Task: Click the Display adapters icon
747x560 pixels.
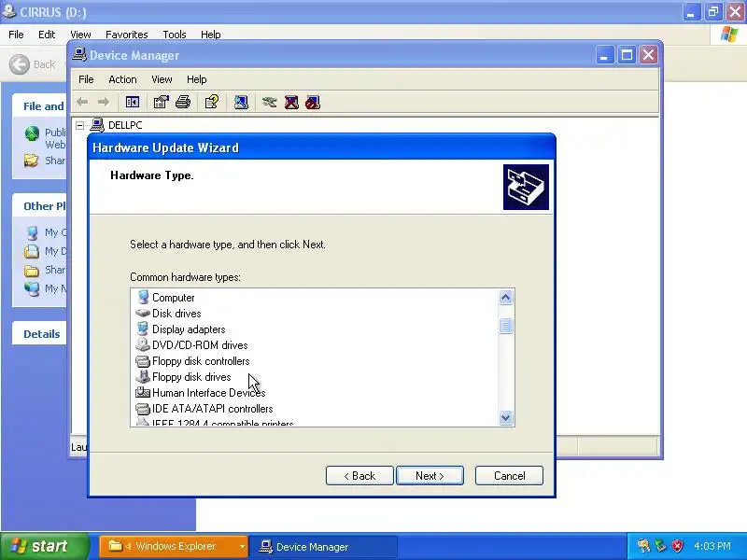Action: click(x=143, y=329)
